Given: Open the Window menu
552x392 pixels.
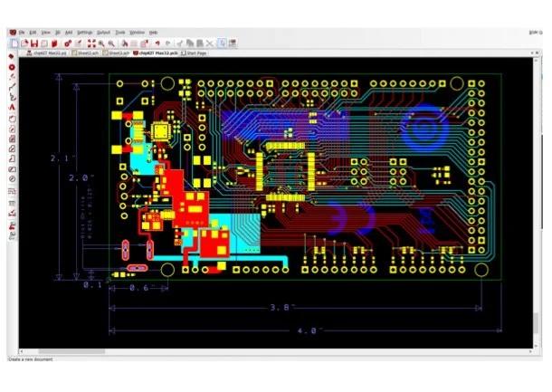Looking at the screenshot, I should [137, 33].
